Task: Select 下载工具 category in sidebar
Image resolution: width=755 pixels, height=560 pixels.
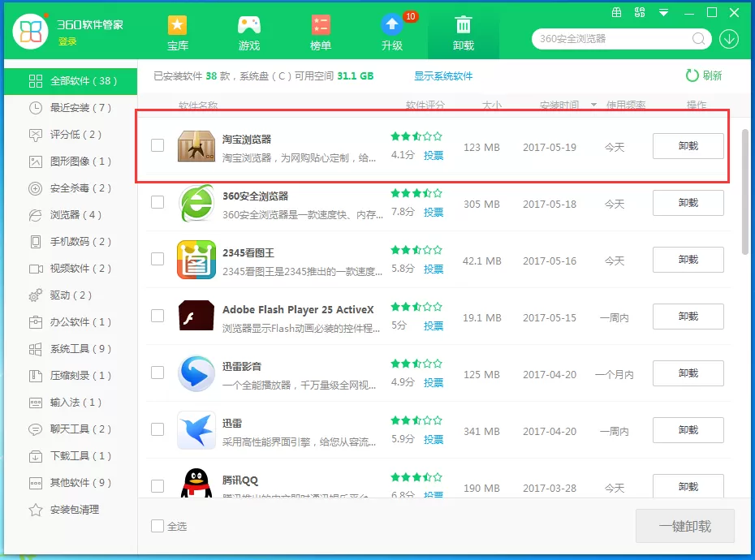Action: [71, 456]
